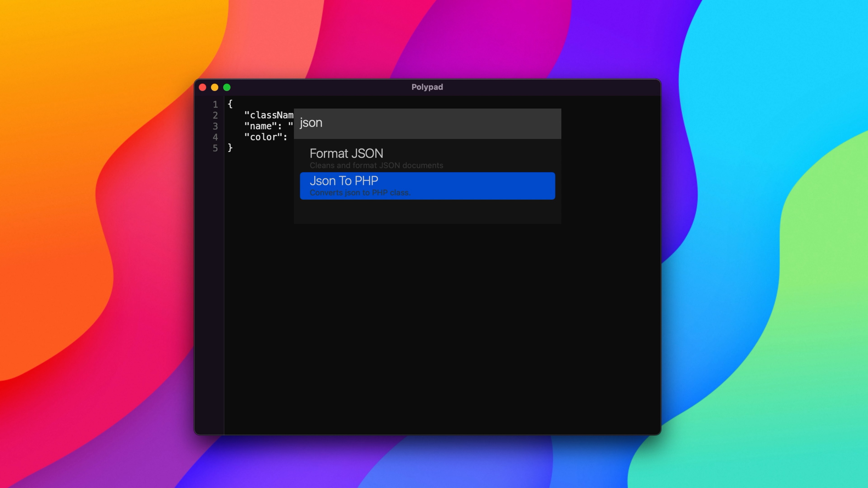Click line number 5 in the gutter
The image size is (868, 488).
pos(215,148)
